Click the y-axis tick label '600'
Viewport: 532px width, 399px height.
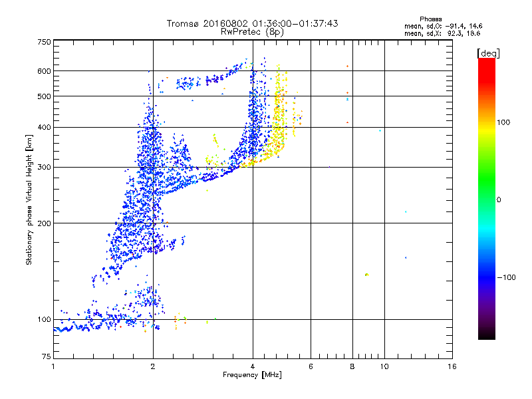coord(44,71)
